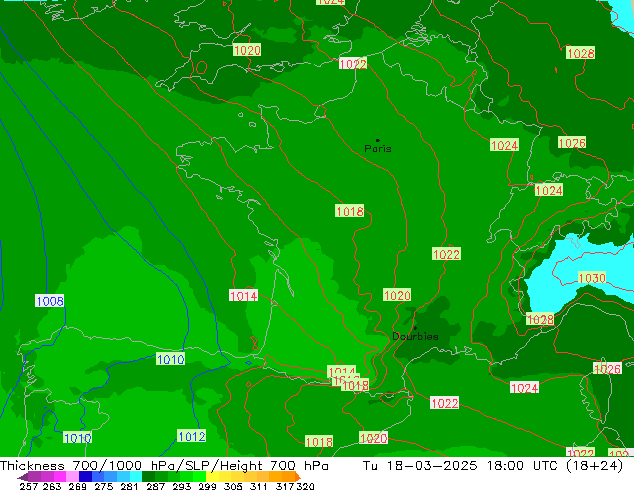
Task: Click the blue 1010 label beside 1012
Action: pyautogui.click(x=77, y=437)
